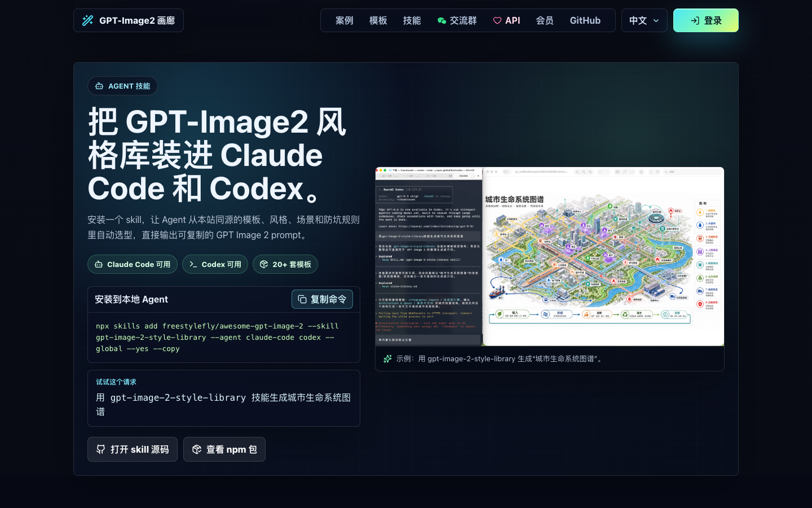Screen dimensions: 812x508
Task: Click the 安装到本地 Agent heading
Action: 131,299
